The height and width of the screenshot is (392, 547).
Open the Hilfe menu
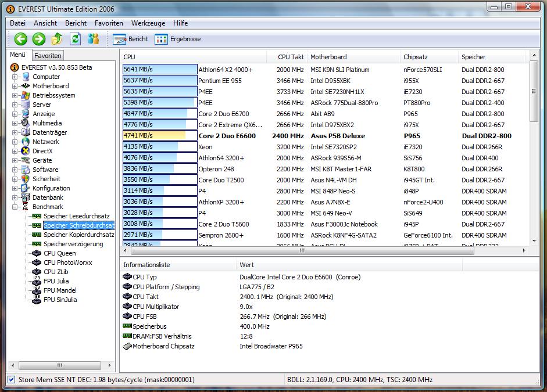[180, 23]
